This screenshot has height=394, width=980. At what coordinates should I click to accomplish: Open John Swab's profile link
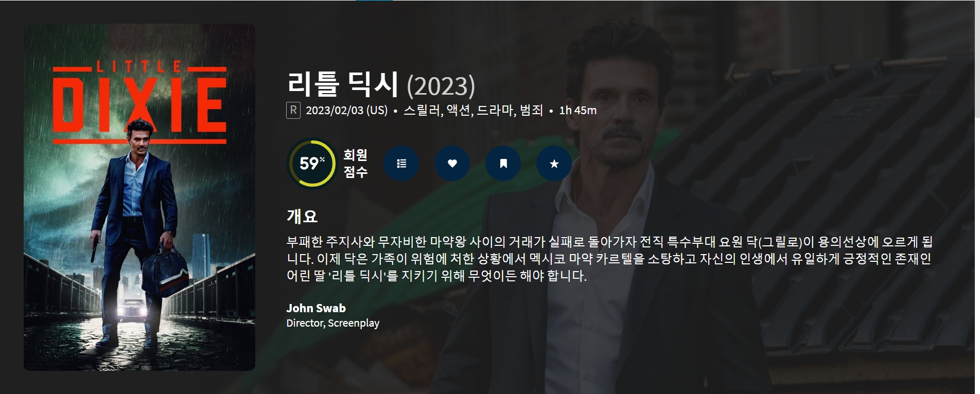(316, 308)
